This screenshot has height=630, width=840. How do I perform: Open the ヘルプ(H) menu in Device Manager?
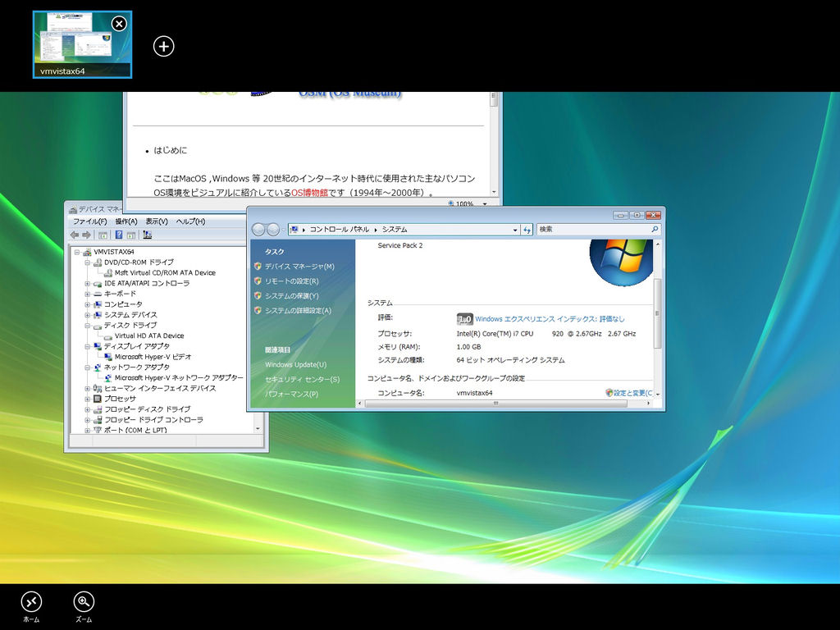click(190, 221)
